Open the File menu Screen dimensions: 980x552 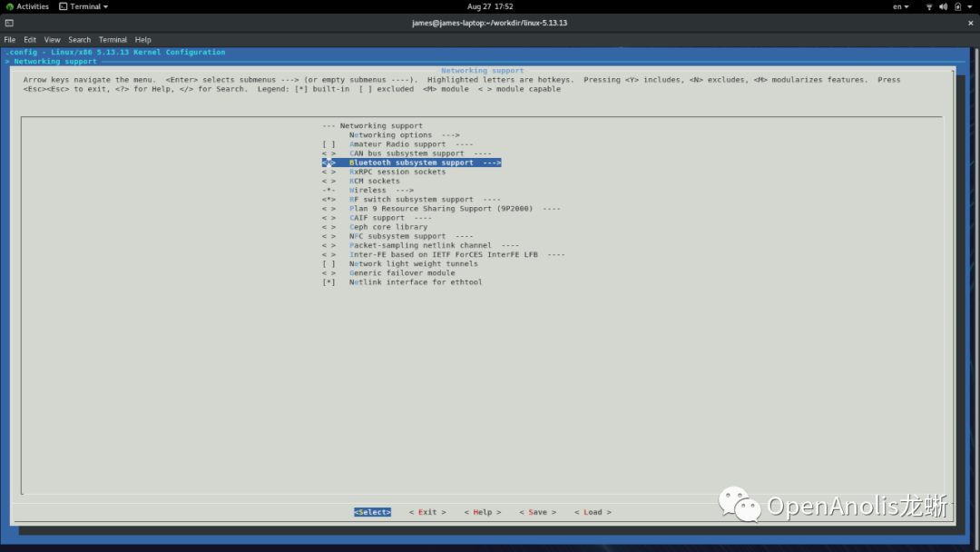tap(10, 39)
